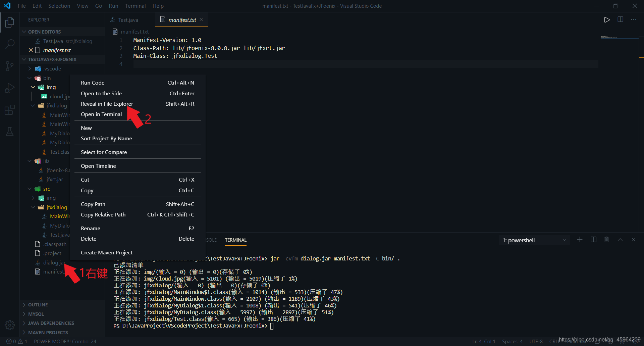Choose Open to the Side
The image size is (644, 346).
138,93
